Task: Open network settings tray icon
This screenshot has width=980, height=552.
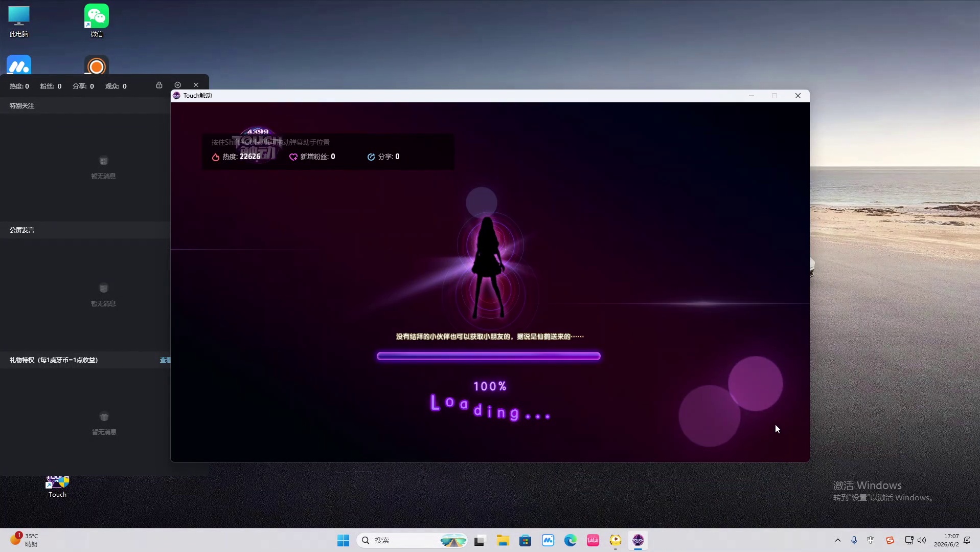Action: pos(909,540)
